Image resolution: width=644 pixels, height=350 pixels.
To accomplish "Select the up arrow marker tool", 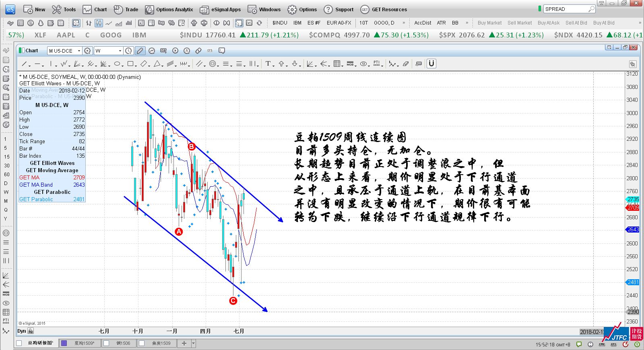I will pos(281,64).
